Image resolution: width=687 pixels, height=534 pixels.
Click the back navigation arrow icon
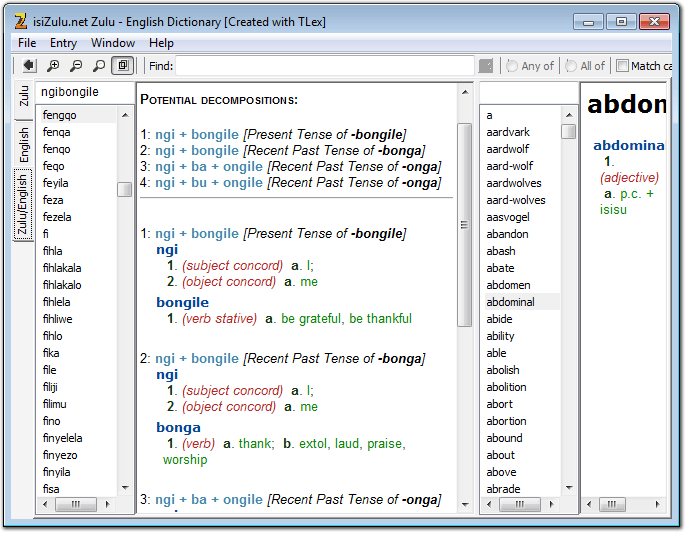29,66
